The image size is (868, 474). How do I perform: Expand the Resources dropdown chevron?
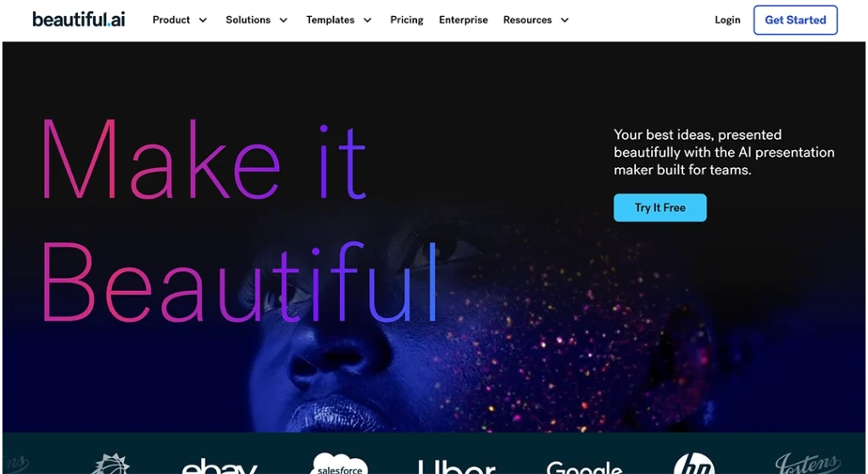pos(565,20)
